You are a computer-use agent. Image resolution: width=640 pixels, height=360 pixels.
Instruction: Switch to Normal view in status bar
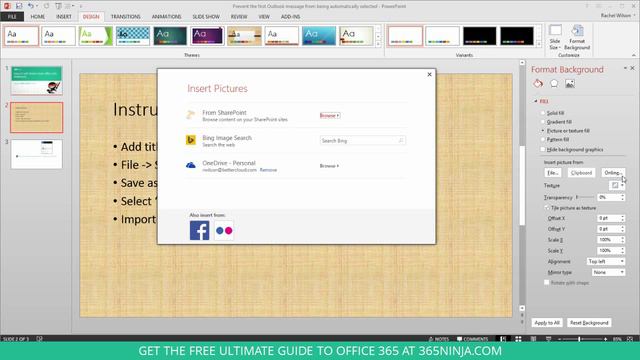click(x=503, y=339)
